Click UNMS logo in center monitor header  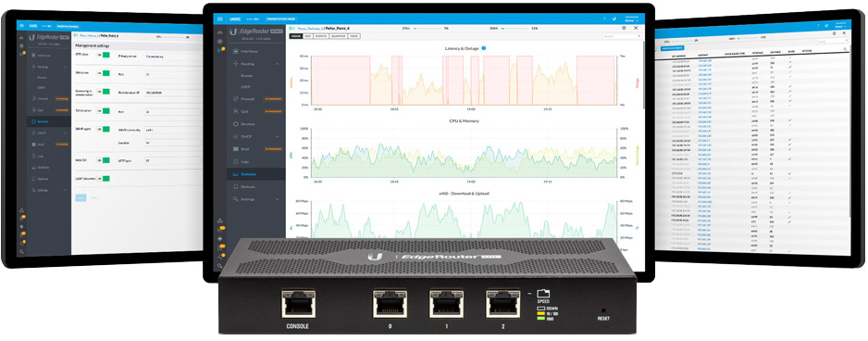(x=235, y=19)
